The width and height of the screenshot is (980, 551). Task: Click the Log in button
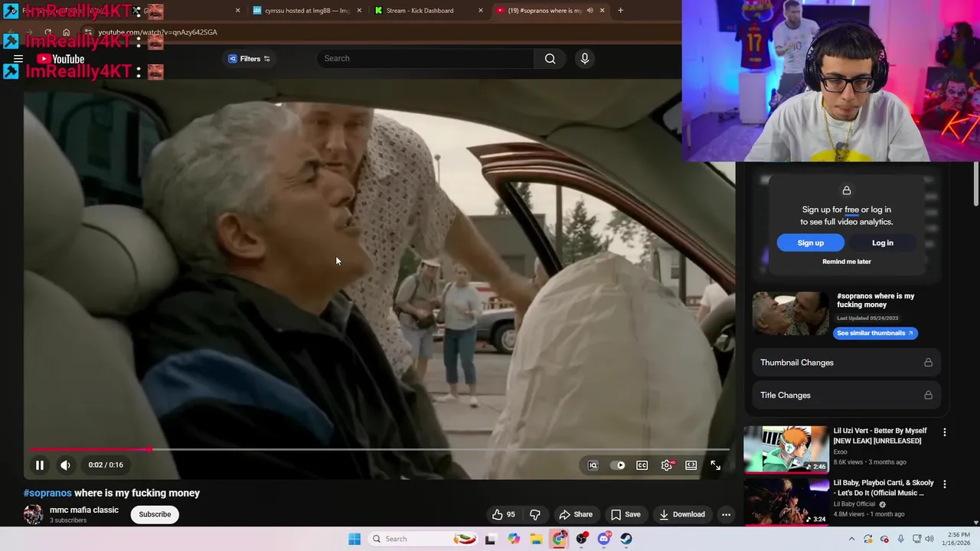click(x=882, y=243)
